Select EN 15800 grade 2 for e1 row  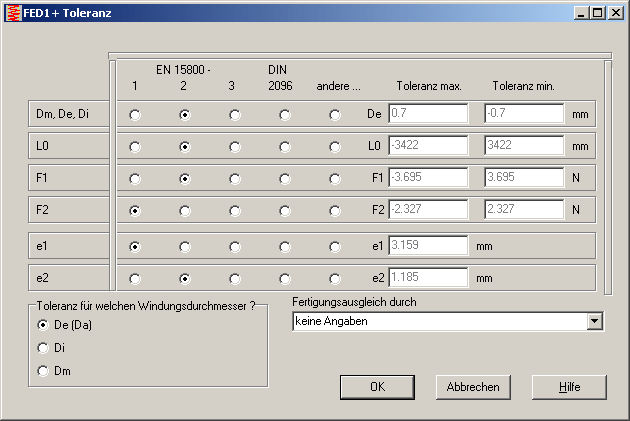[185, 246]
